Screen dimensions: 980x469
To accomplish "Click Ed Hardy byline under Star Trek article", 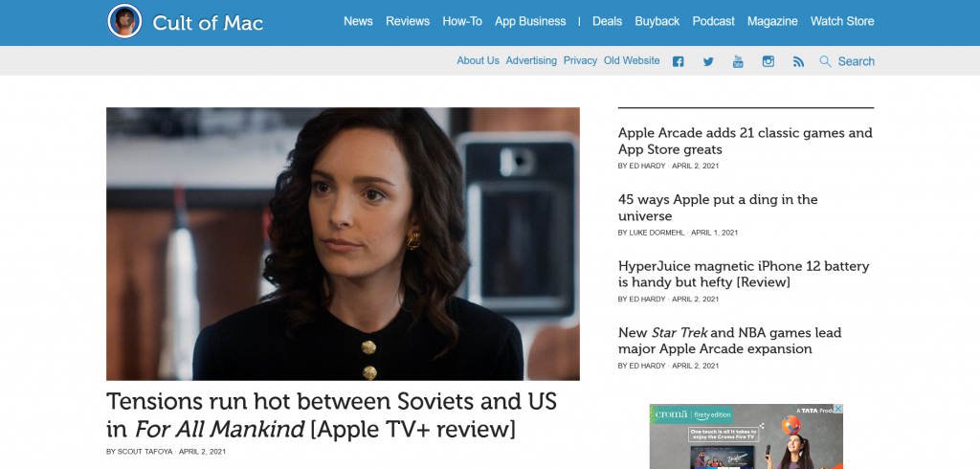I will (647, 366).
